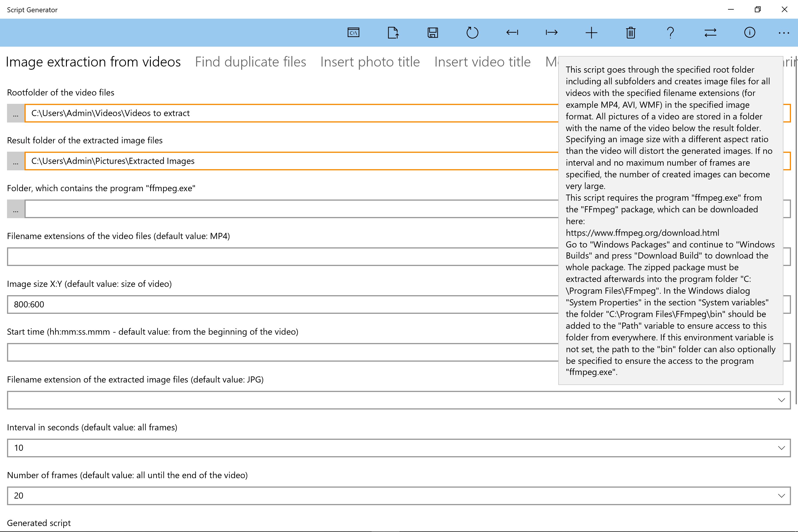Browse for the video files rootfolder

[16, 113]
